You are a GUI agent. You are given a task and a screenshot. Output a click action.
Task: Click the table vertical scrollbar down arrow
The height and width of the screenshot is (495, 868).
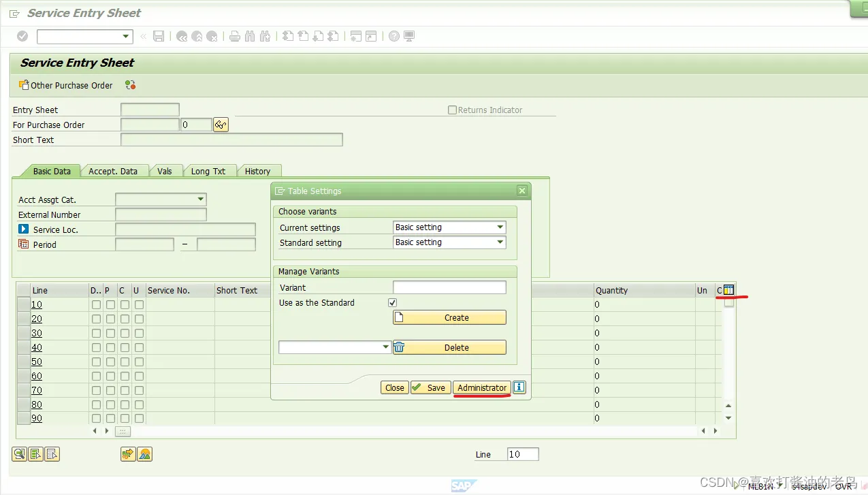coord(728,418)
